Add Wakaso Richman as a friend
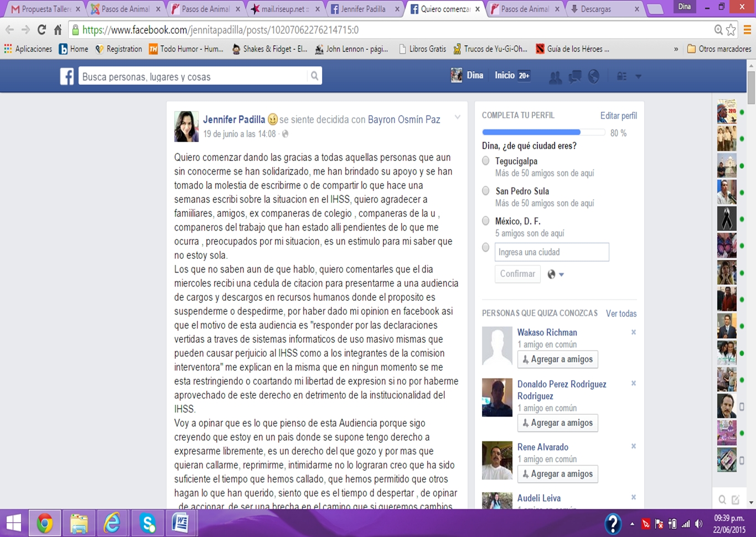The height and width of the screenshot is (537, 756). (557, 359)
